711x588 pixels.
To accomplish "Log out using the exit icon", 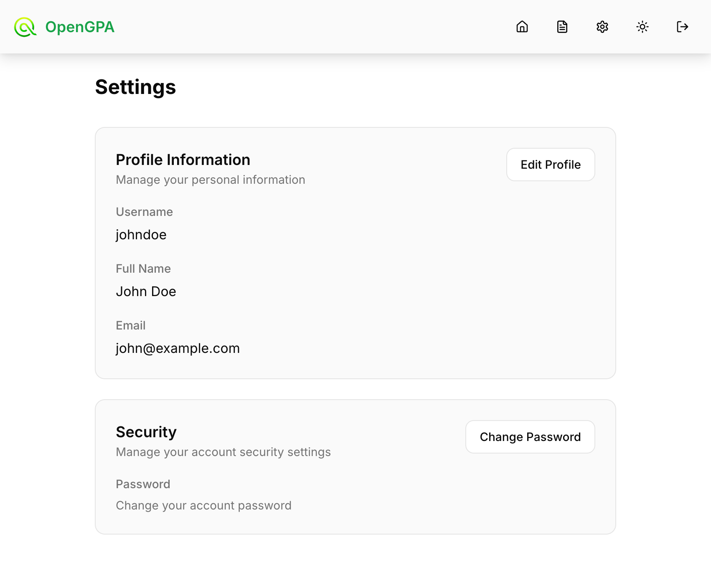I will pos(682,27).
